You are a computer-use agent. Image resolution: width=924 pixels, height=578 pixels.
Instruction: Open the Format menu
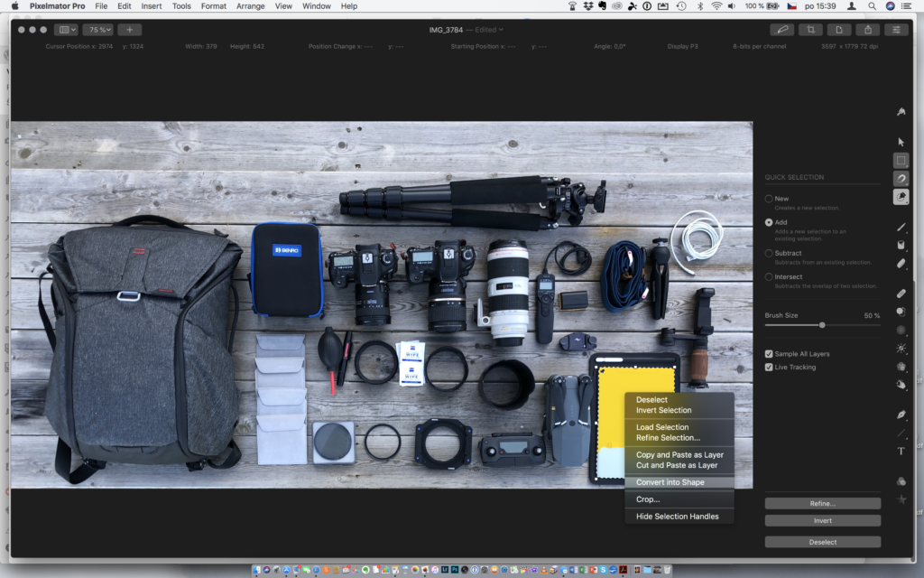(213, 6)
